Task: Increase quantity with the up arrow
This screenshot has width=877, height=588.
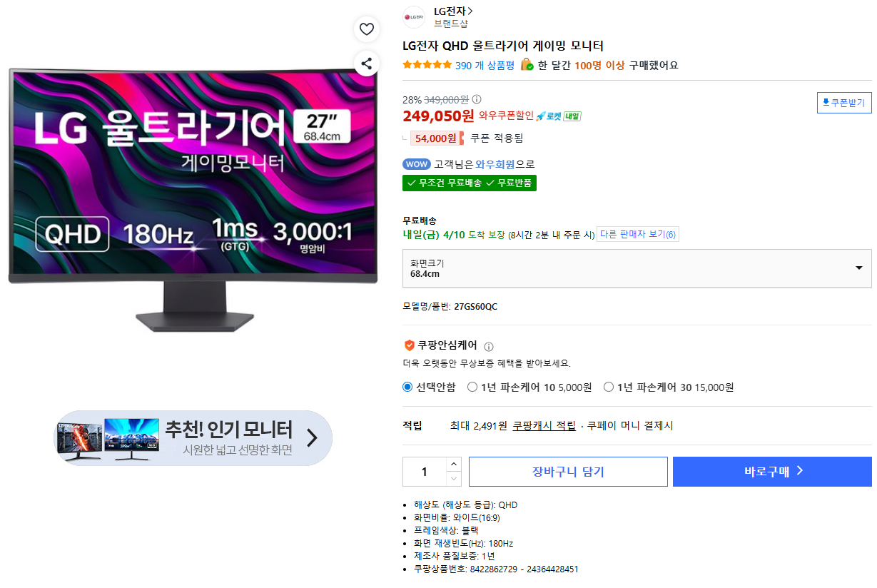Action: [454, 464]
